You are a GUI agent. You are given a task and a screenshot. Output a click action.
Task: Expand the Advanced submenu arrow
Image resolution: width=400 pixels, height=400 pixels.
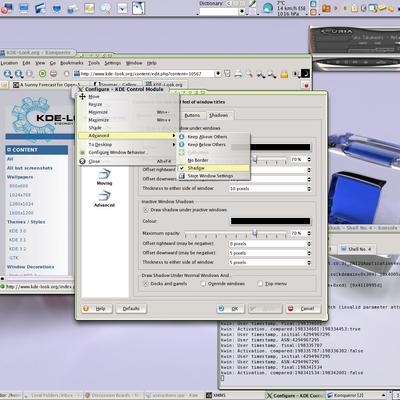[x=174, y=136]
